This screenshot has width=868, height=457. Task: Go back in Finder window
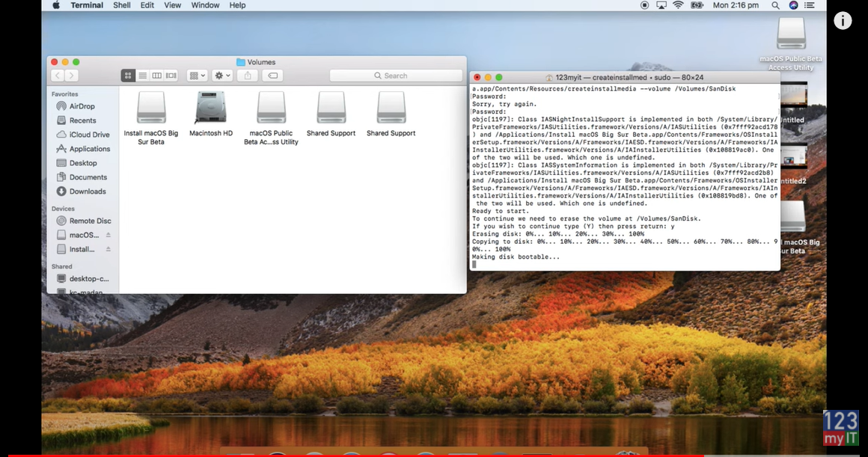[58, 76]
